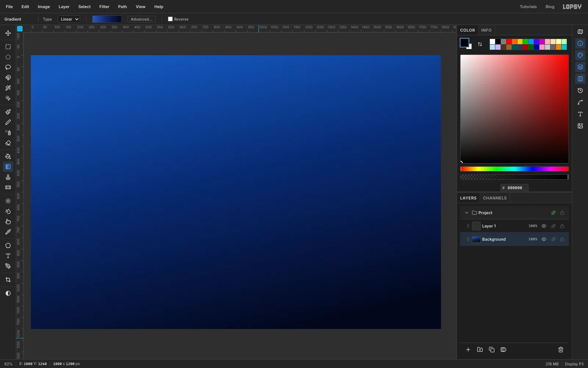Select the Pen path tool
This screenshot has height=368, width=588.
coord(8,266)
